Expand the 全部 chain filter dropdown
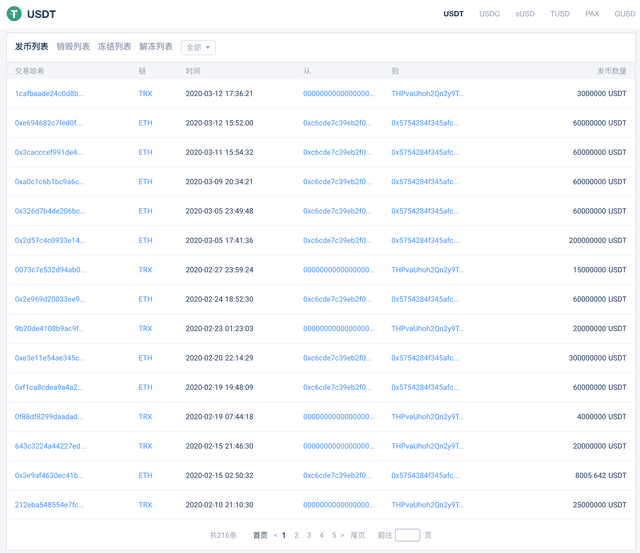 click(x=198, y=47)
